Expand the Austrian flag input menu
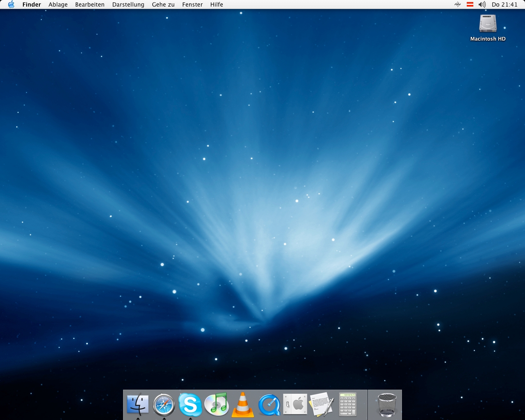Viewport: 525px width, 420px height. (470, 5)
